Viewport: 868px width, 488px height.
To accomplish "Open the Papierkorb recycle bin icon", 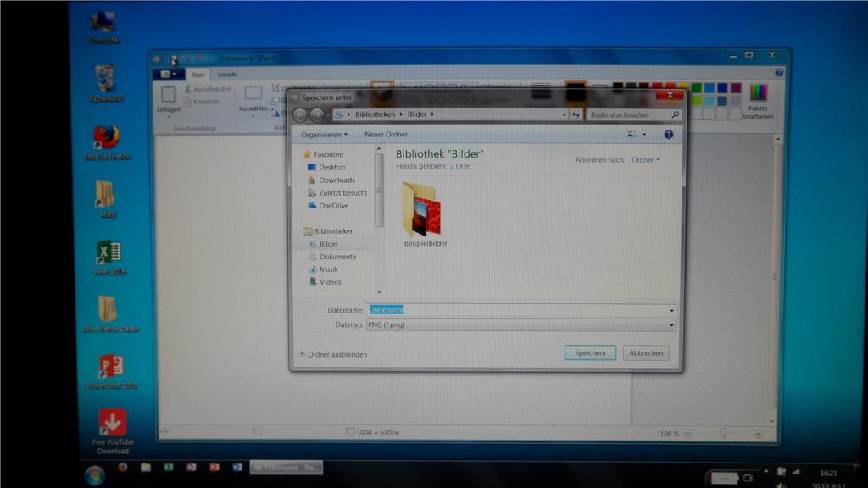I will [105, 83].
